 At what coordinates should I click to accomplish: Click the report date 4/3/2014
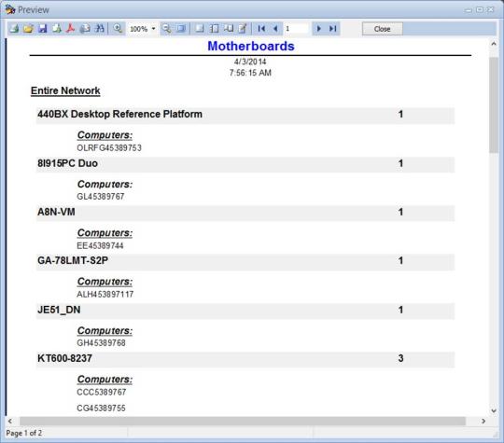pyautogui.click(x=250, y=62)
